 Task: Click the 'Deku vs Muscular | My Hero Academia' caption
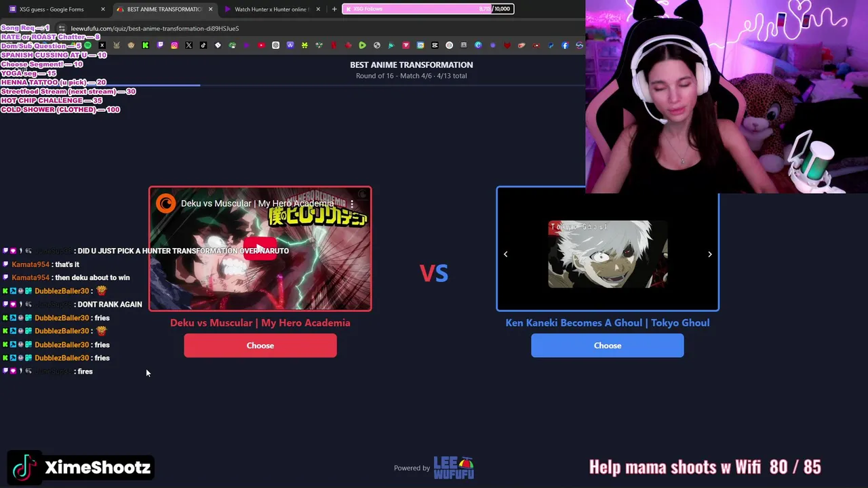260,323
